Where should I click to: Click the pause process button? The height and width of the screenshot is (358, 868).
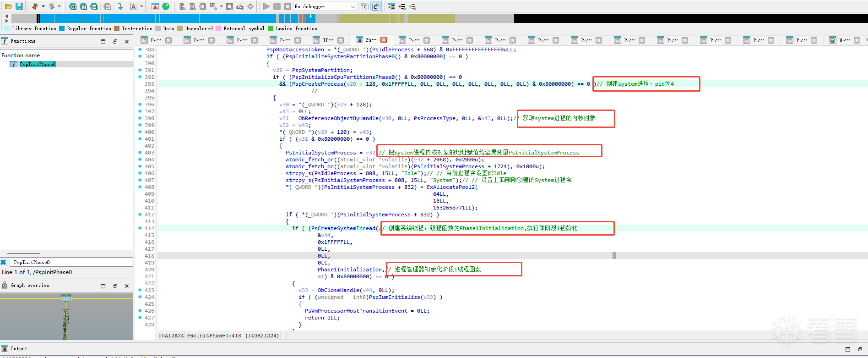(277, 6)
